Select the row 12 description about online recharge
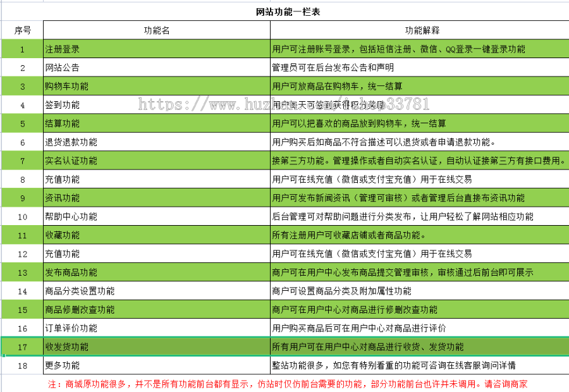This screenshot has width=569, height=392. pyautogui.click(x=420, y=254)
